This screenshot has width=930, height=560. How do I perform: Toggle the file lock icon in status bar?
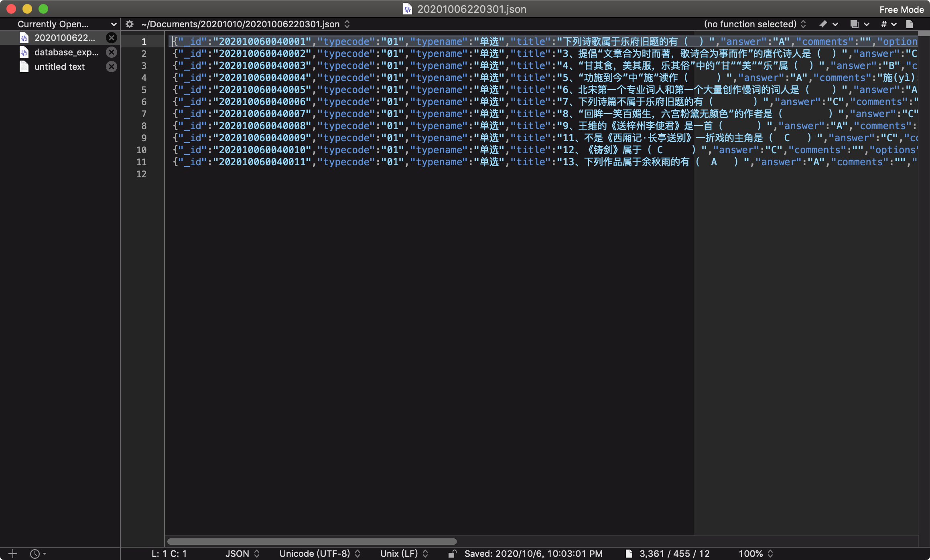pos(452,554)
